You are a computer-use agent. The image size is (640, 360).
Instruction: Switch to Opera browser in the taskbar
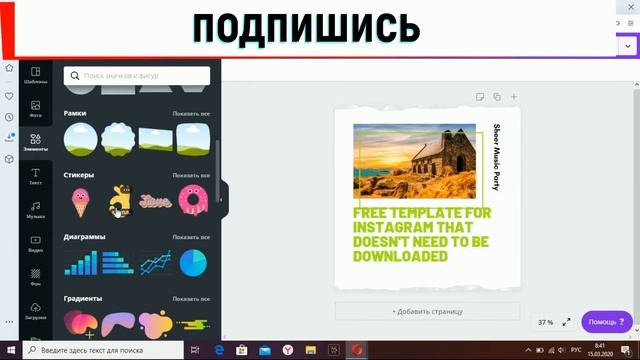pyautogui.click(x=357, y=350)
